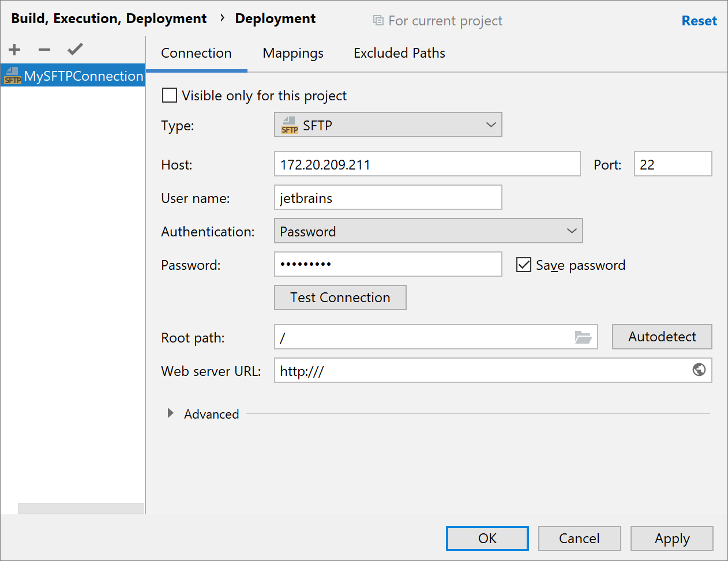The height and width of the screenshot is (561, 728).
Task: Switch to the Mappings tab
Action: point(292,52)
